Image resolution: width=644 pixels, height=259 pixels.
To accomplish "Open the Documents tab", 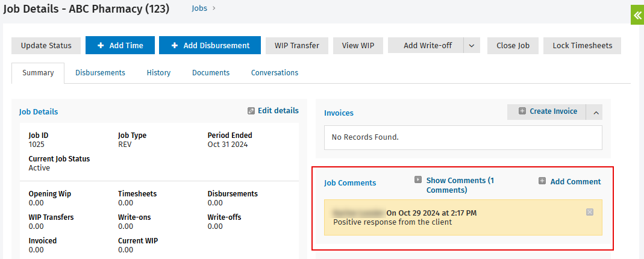I will coord(211,73).
